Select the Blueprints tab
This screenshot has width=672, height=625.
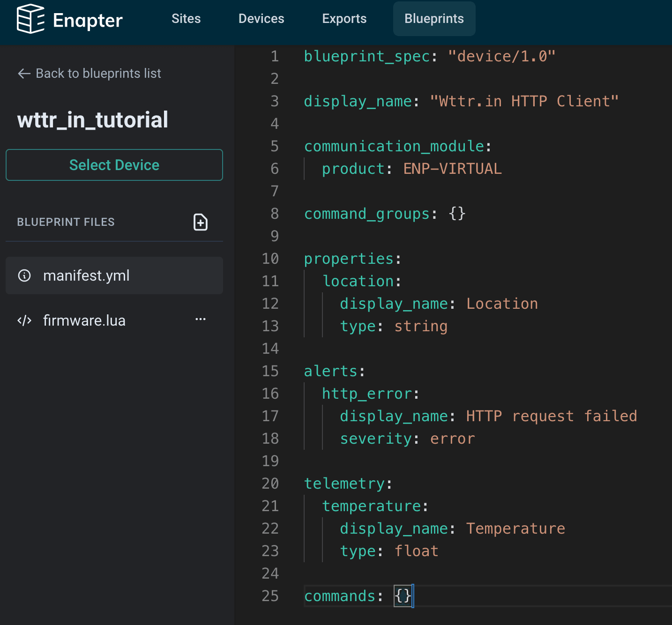434,19
